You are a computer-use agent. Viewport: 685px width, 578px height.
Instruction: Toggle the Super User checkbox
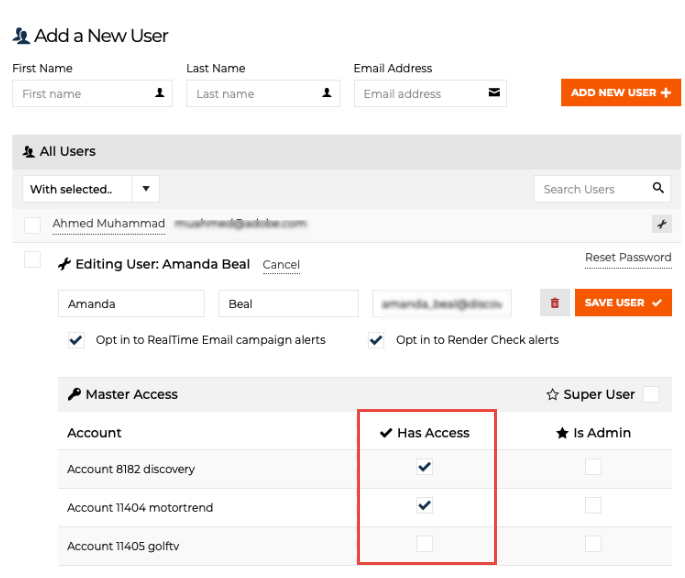pos(651,394)
